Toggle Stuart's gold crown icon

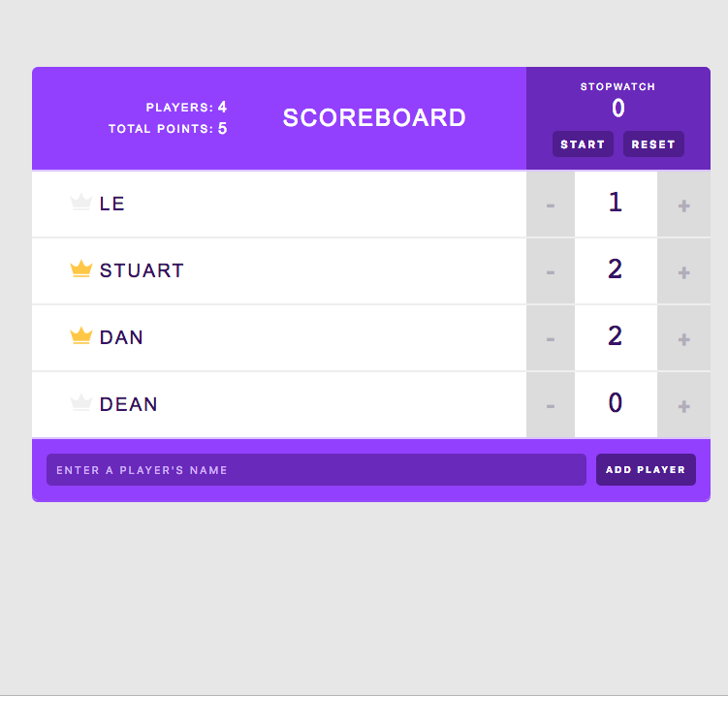tap(81, 269)
